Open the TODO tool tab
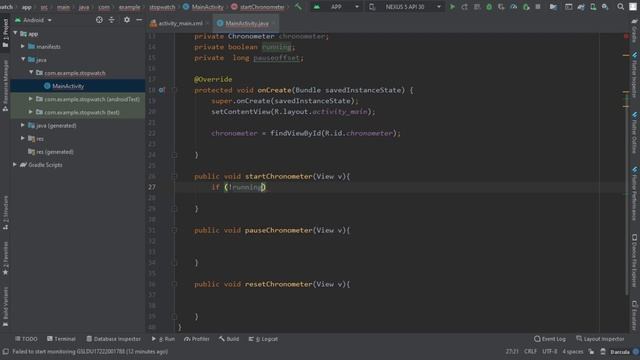The image size is (640, 360). tap(26, 339)
